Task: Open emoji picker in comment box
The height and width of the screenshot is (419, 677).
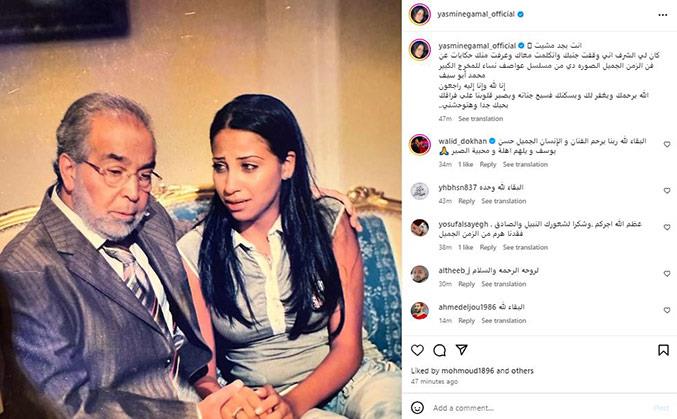Action: 417,407
